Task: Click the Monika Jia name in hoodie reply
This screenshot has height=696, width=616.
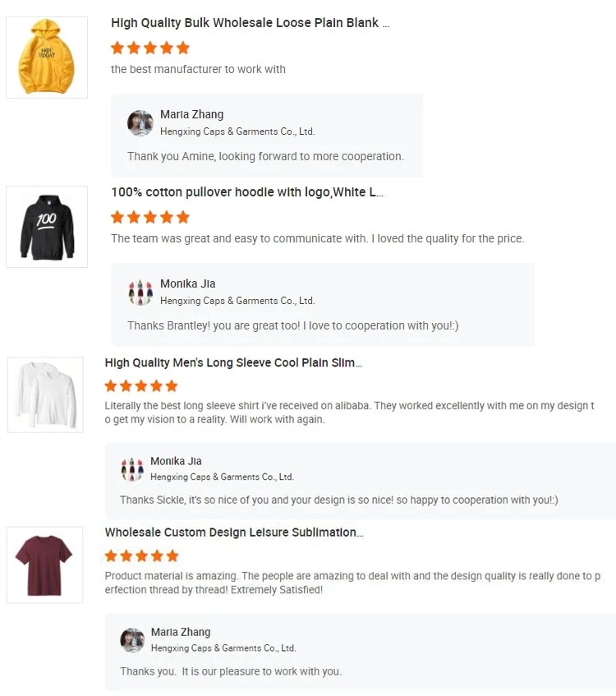Action: 189,283
